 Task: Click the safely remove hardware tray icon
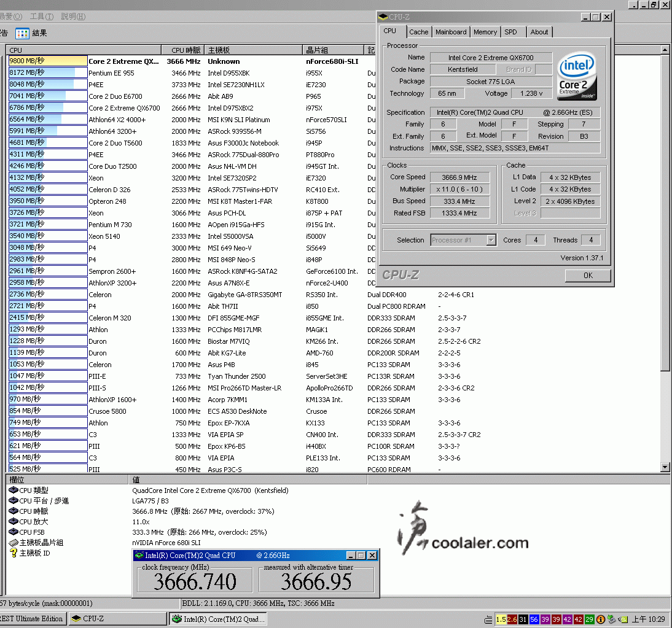point(612,619)
